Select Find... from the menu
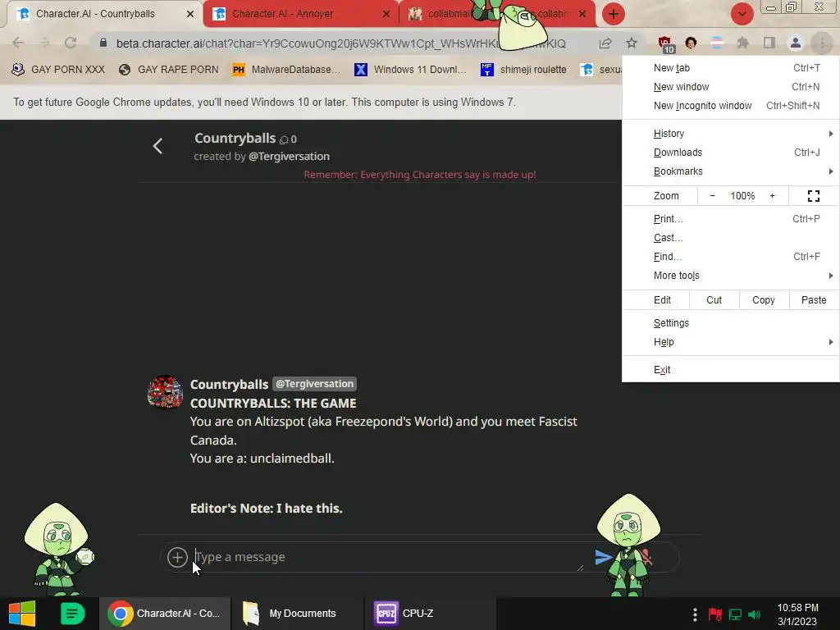 731,257
